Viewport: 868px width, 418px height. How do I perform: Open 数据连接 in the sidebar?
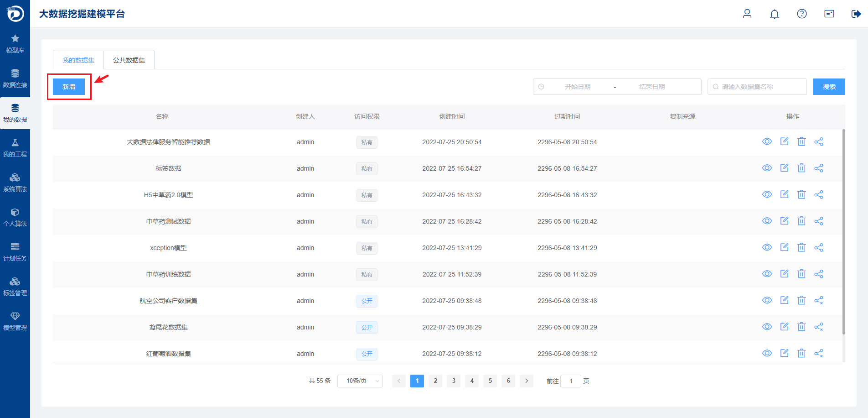[15, 78]
